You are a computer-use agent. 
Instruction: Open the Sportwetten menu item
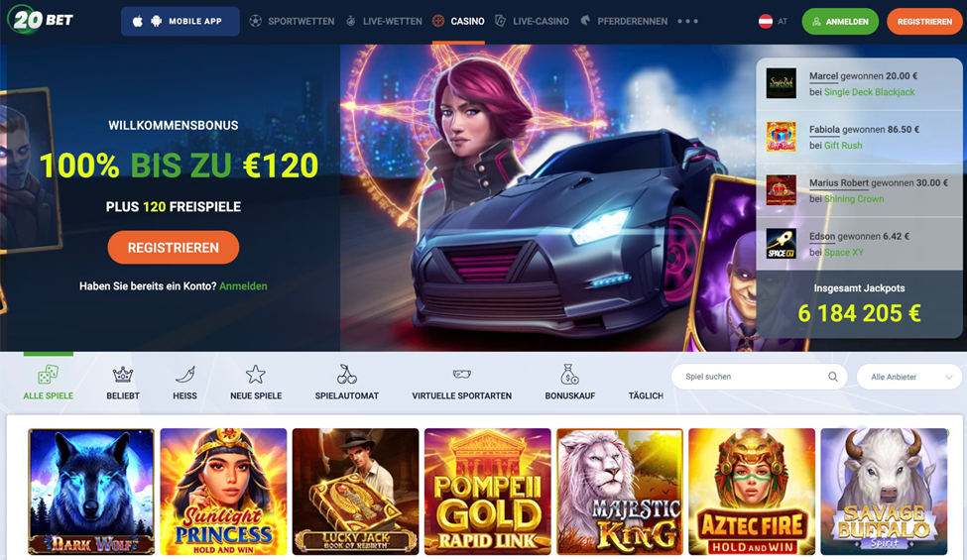click(292, 21)
